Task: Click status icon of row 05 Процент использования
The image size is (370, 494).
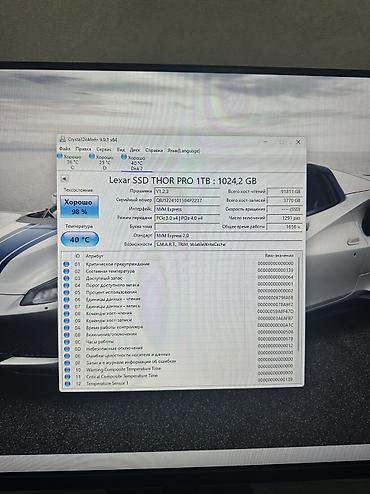Action: click(66, 292)
